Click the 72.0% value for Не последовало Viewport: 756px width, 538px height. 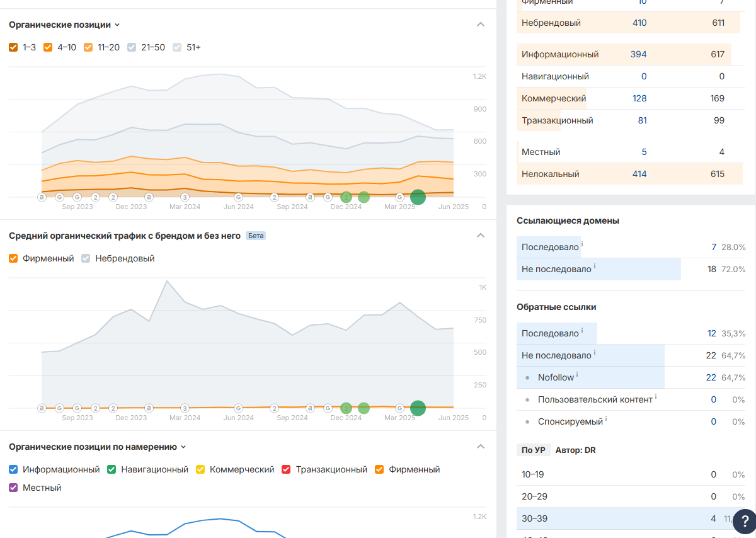tap(734, 269)
